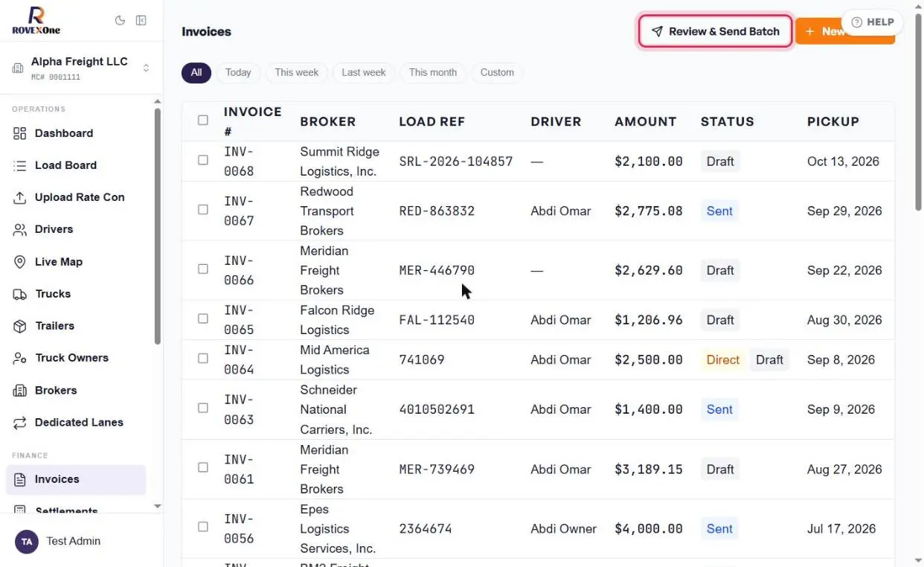This screenshot has width=924, height=567.
Task: Click the Invoices document icon in sidebar
Action: [20, 479]
